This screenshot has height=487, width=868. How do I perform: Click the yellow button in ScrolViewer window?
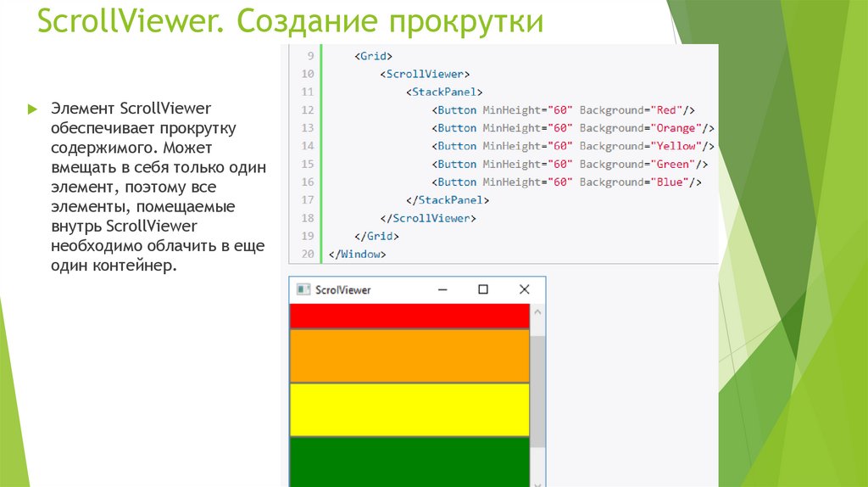pos(409,410)
